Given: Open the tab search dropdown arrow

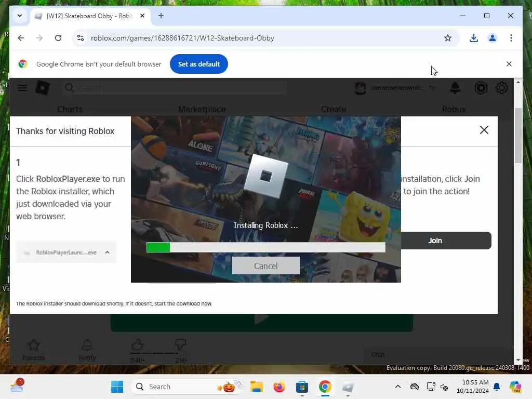Looking at the screenshot, I should 20,16.
